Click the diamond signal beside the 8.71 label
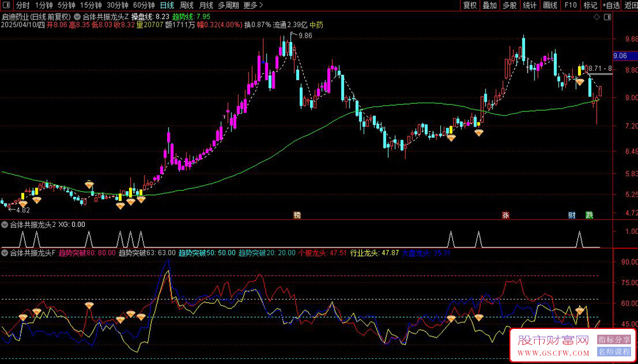The width and height of the screenshot is (638, 364). 579,82
